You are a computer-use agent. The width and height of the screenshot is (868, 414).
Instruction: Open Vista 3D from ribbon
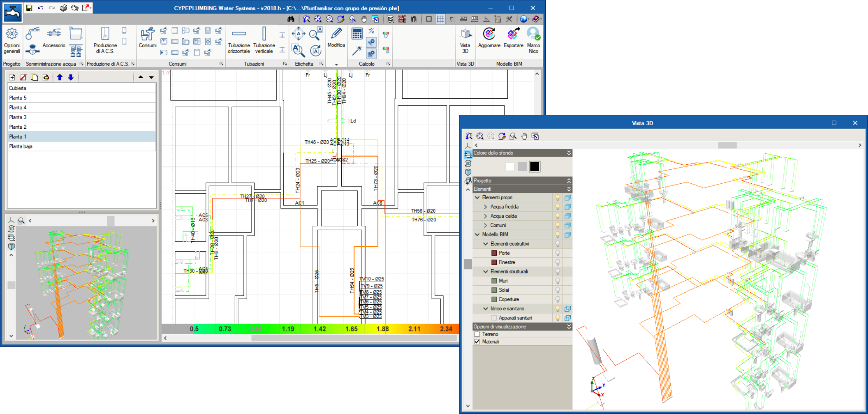(x=465, y=41)
